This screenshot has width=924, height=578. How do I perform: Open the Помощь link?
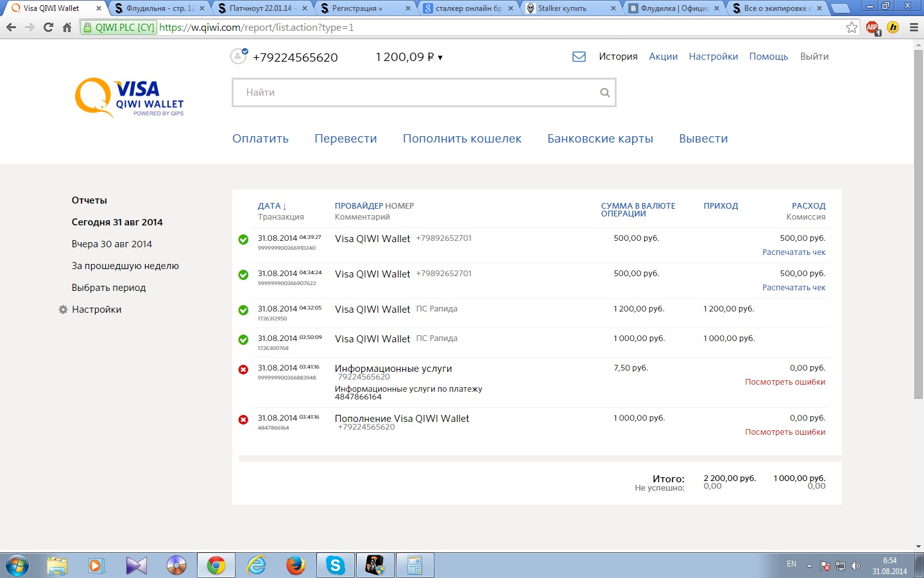pyautogui.click(x=769, y=57)
